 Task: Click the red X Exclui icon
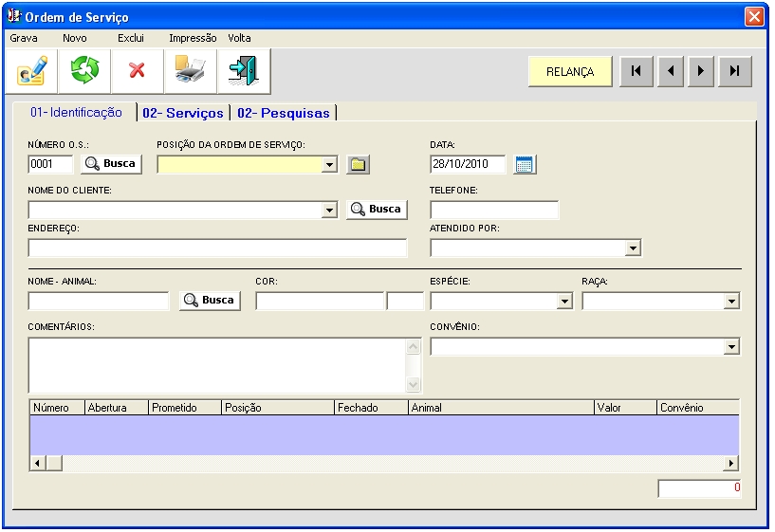[x=138, y=71]
